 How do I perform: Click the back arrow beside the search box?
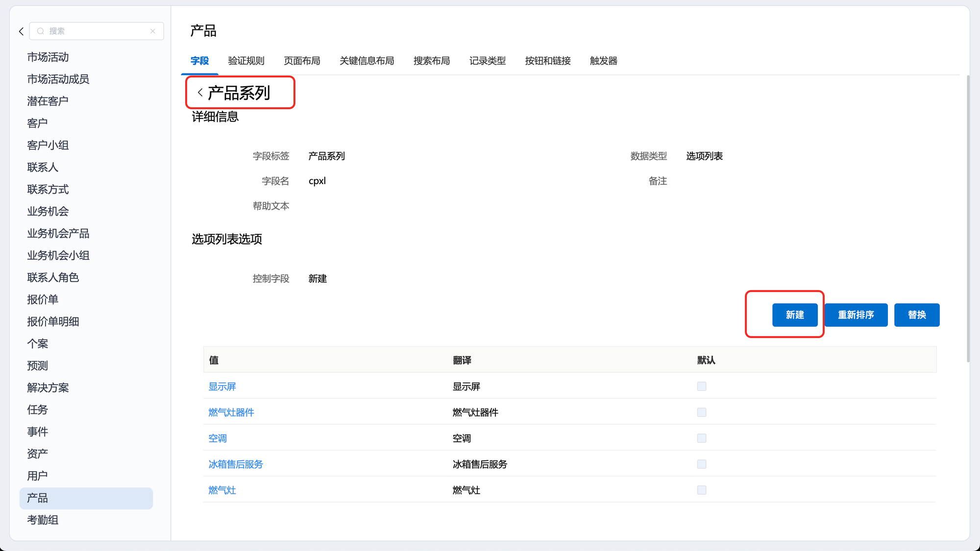21,31
